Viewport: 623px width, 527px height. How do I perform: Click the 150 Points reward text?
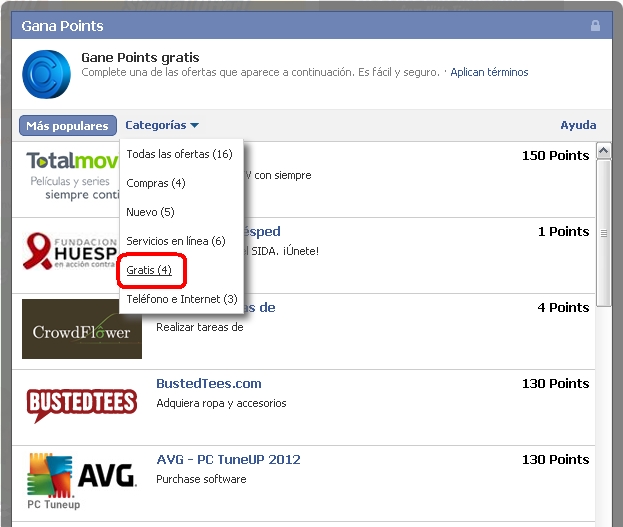[x=555, y=156]
